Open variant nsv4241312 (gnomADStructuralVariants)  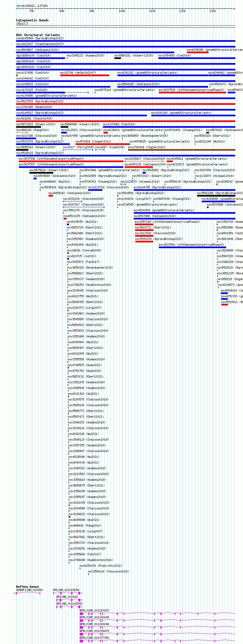point(147,73)
